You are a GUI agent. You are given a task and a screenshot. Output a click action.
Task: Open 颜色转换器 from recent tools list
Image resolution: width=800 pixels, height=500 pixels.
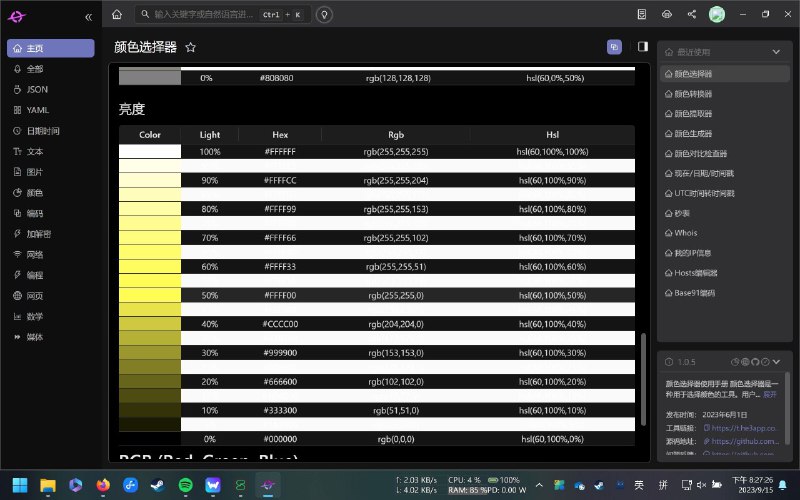click(x=694, y=94)
